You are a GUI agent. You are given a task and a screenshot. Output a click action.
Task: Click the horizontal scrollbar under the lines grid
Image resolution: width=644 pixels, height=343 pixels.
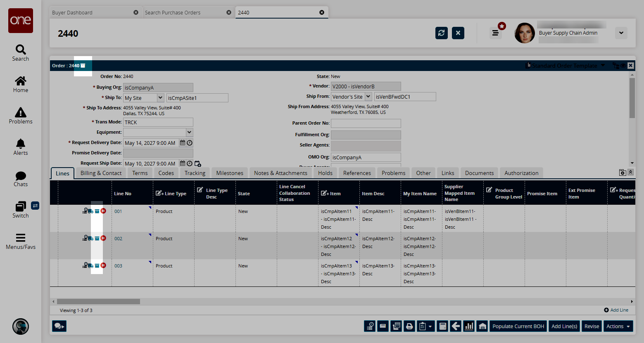(x=98, y=301)
